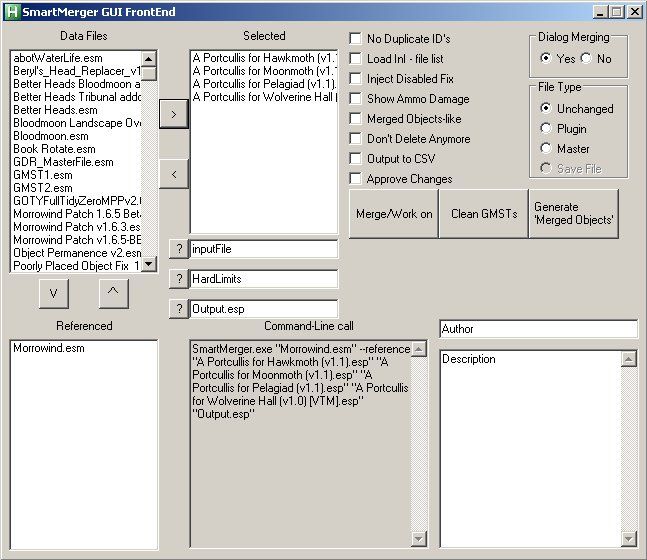Select Morrowind Patch 1.6.5 Beta entry
This screenshot has width=647, height=560.
point(77,214)
